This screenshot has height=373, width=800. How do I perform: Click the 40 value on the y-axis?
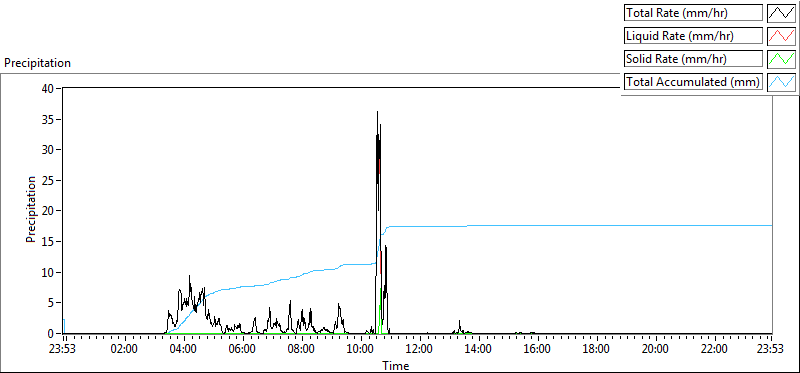[x=49, y=88]
